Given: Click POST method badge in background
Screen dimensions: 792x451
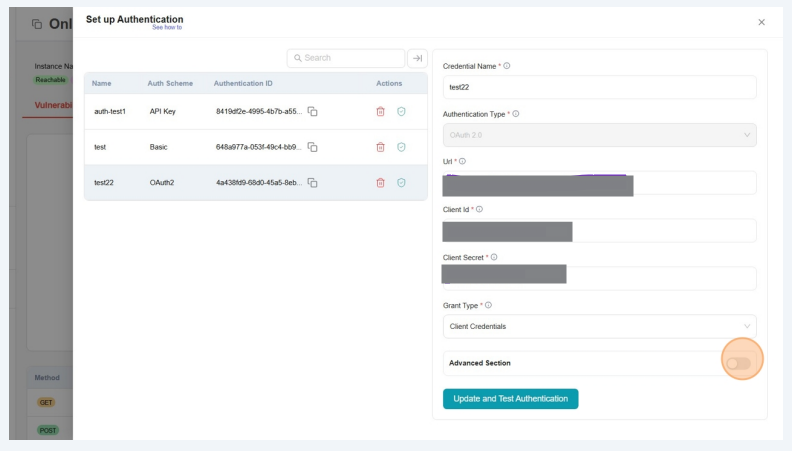Looking at the screenshot, I should 48,430.
